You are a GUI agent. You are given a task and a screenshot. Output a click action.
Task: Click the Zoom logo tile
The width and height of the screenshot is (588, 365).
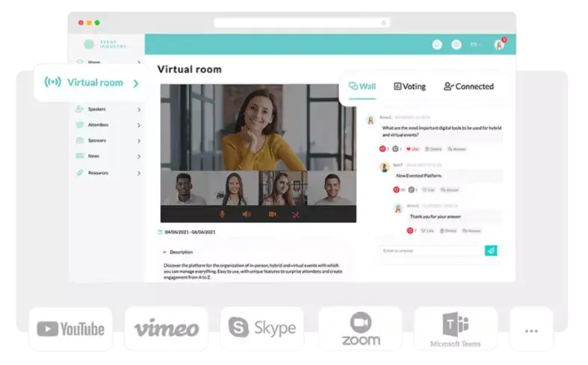coord(360,328)
